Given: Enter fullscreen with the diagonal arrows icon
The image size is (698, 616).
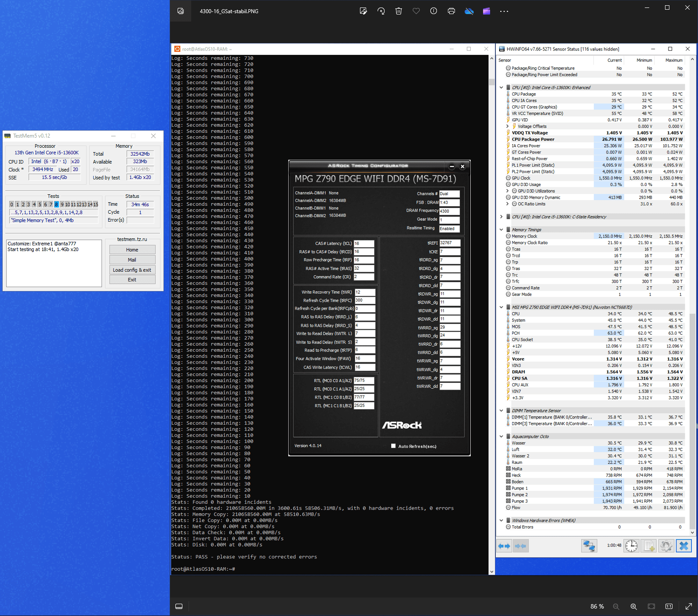Looking at the screenshot, I should pos(689,606).
